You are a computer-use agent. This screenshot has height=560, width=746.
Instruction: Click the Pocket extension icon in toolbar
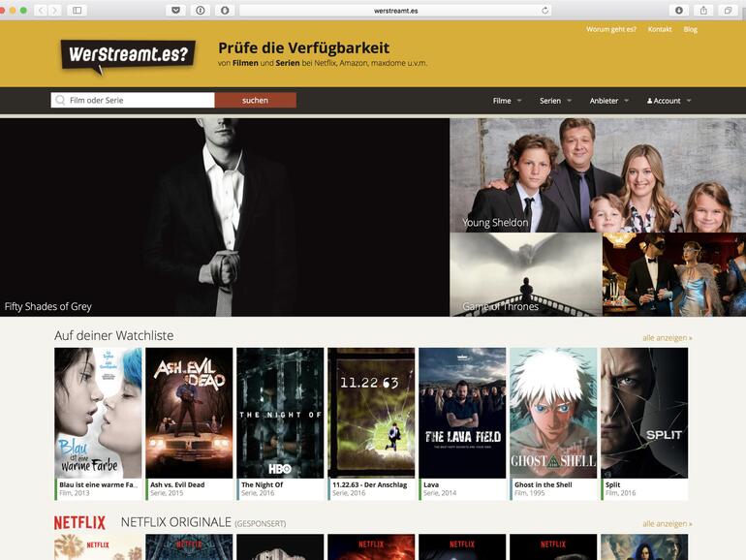pos(175,10)
